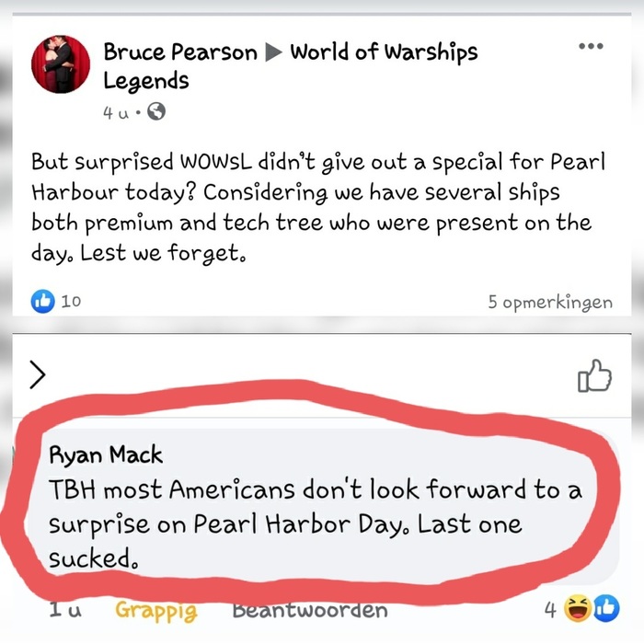
Task: Click the blue like reaction icon
Action: [x=42, y=301]
